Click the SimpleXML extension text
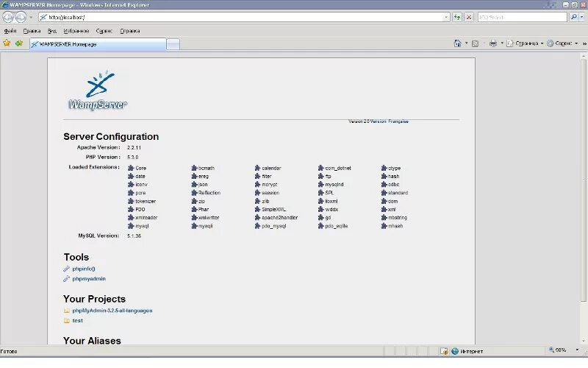This screenshot has height=368, width=588. click(x=273, y=209)
